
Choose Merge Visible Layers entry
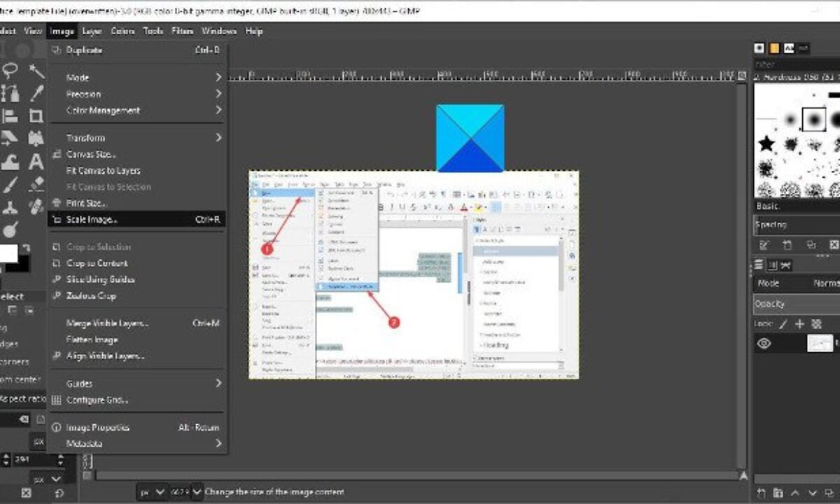(x=137, y=323)
